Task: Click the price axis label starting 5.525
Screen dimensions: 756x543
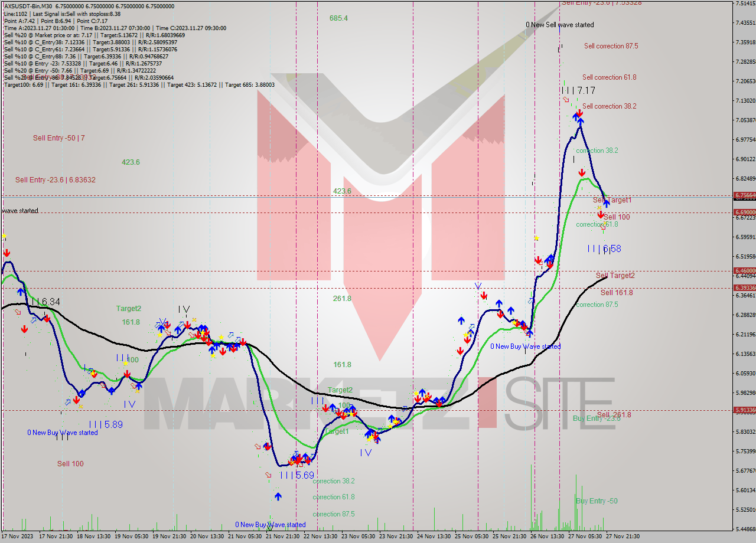Action: [x=745, y=510]
